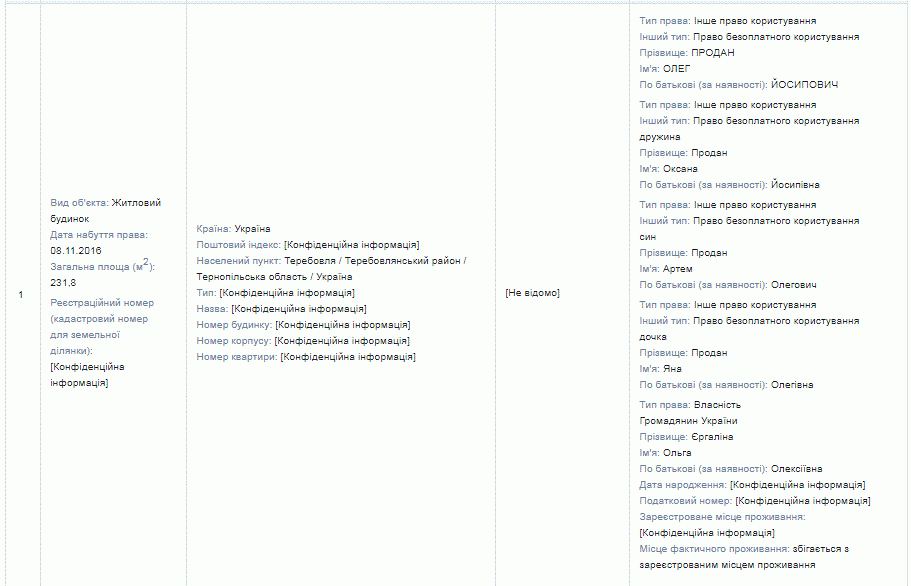Click the row number 1 cell
Screen dimensions: 911x586
click(22, 294)
